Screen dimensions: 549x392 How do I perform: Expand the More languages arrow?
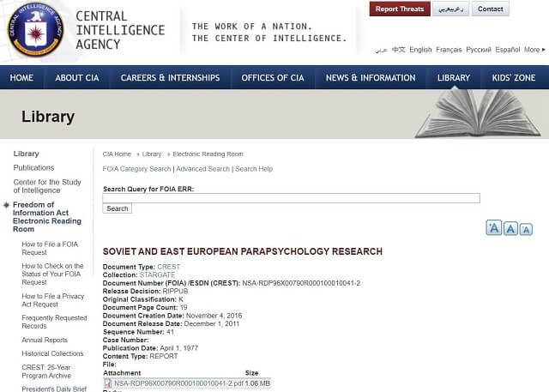(544, 50)
